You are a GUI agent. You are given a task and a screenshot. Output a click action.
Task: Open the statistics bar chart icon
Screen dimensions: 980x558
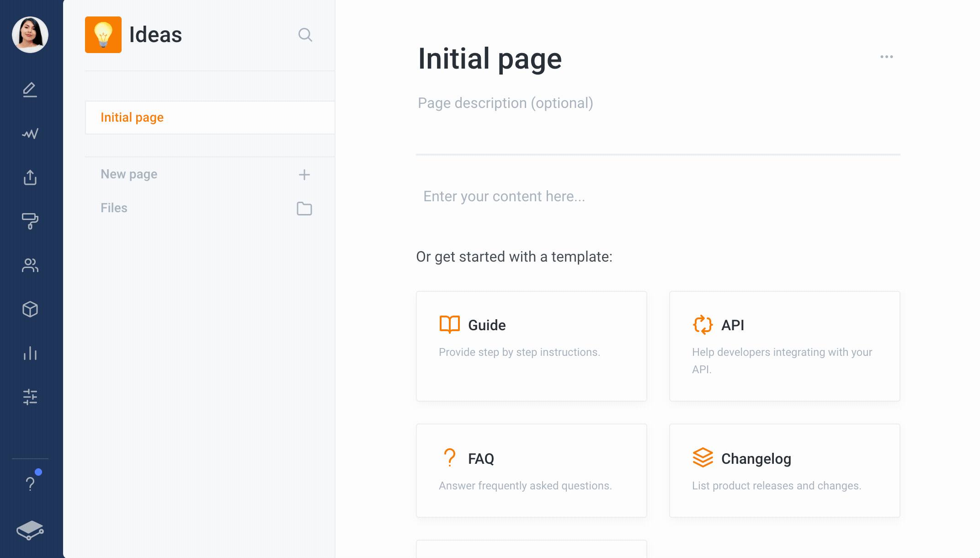pyautogui.click(x=30, y=353)
